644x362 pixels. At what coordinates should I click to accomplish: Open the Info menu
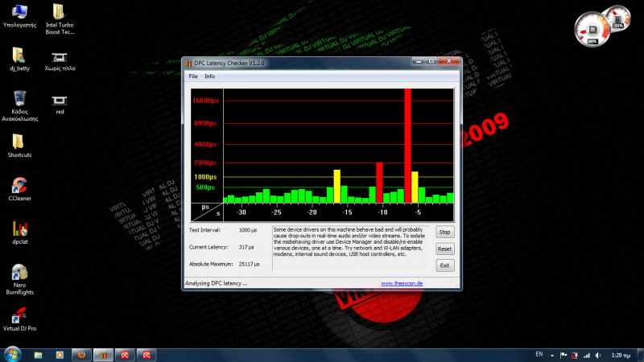(x=209, y=76)
